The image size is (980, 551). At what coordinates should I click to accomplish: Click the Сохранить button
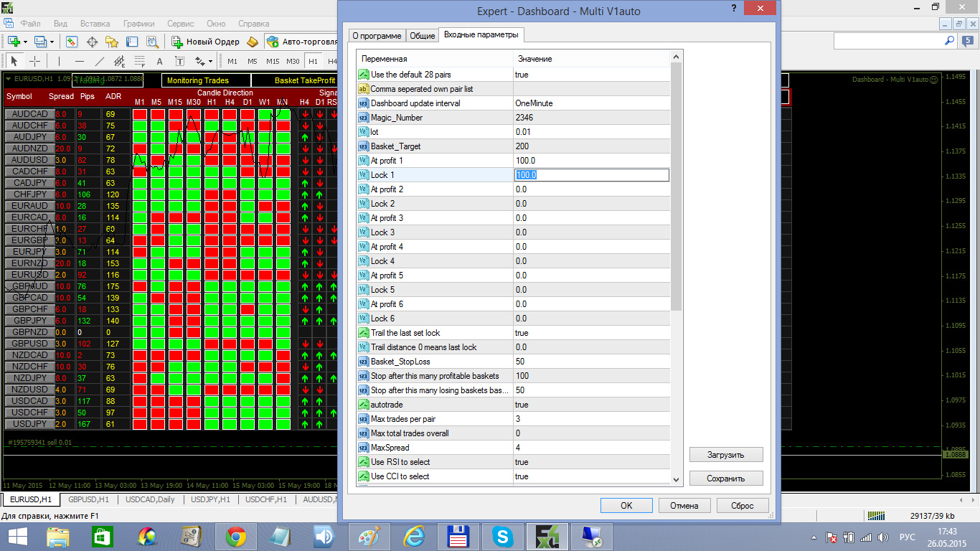(726, 479)
